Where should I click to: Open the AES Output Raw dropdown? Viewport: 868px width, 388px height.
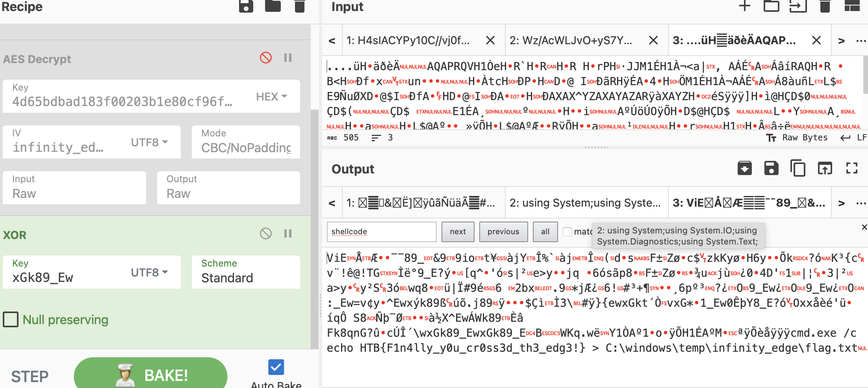point(228,188)
